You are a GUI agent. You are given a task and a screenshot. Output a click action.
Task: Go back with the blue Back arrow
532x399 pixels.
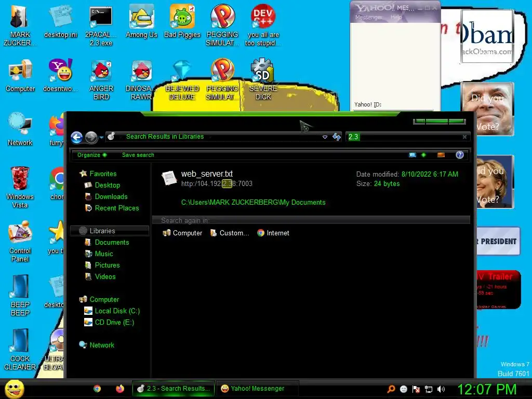pos(77,137)
